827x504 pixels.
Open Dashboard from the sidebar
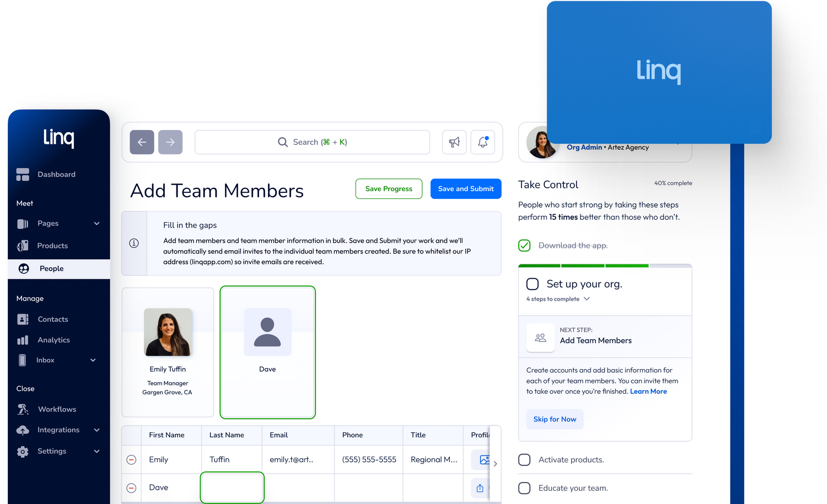click(x=56, y=175)
